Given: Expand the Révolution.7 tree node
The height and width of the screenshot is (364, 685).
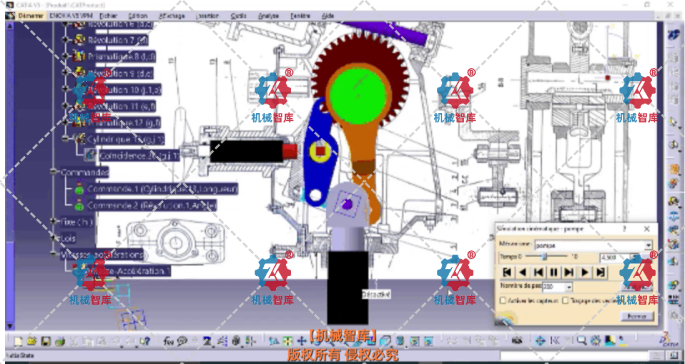Looking at the screenshot, I should tap(65, 40).
